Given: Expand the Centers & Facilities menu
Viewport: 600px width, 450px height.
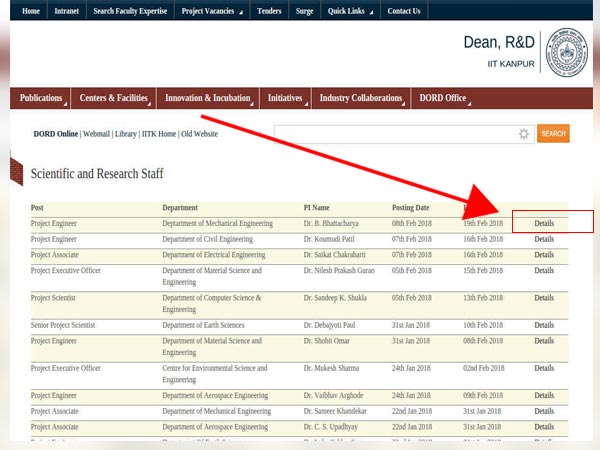Looking at the screenshot, I should click(114, 98).
